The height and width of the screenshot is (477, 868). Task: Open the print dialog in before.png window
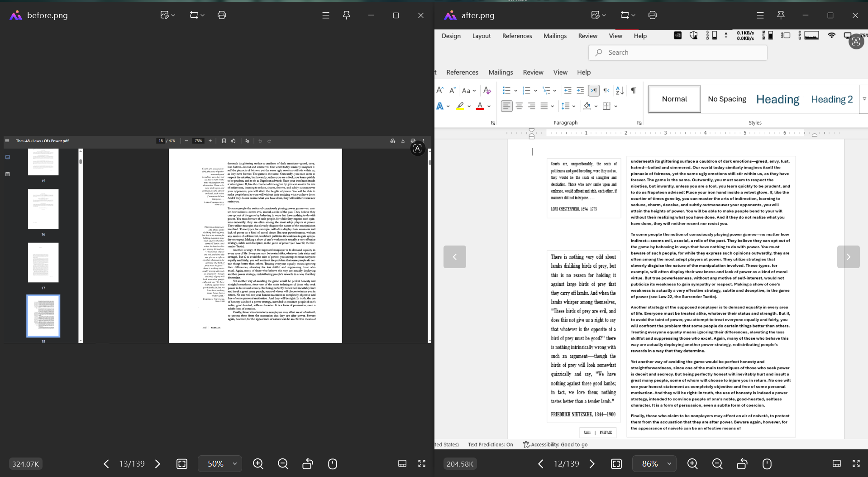222,15
